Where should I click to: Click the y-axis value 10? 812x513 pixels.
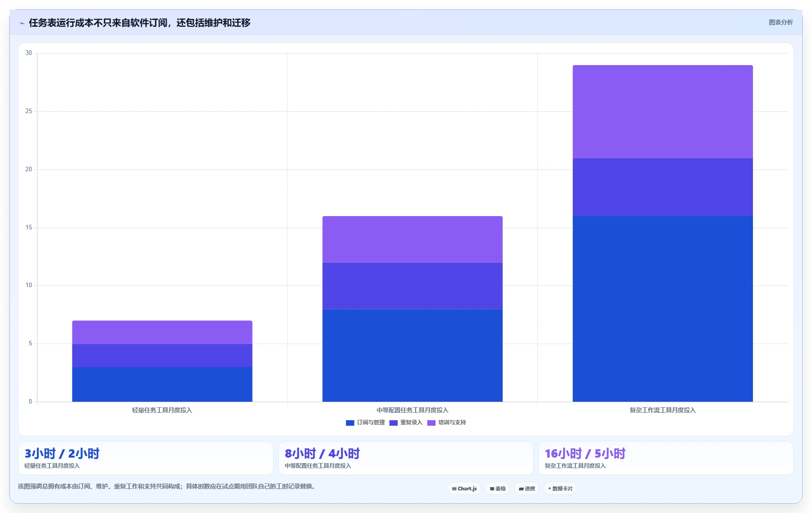coord(29,285)
